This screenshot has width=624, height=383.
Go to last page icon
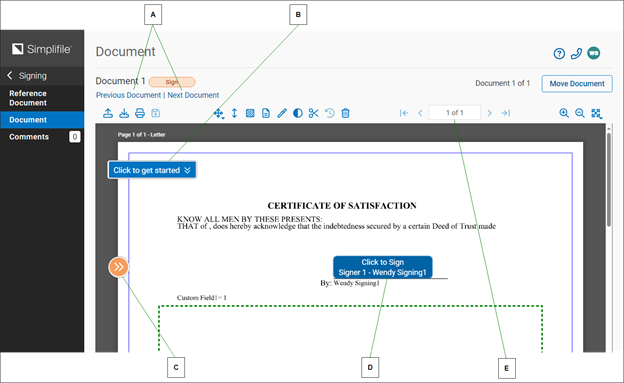[x=506, y=113]
